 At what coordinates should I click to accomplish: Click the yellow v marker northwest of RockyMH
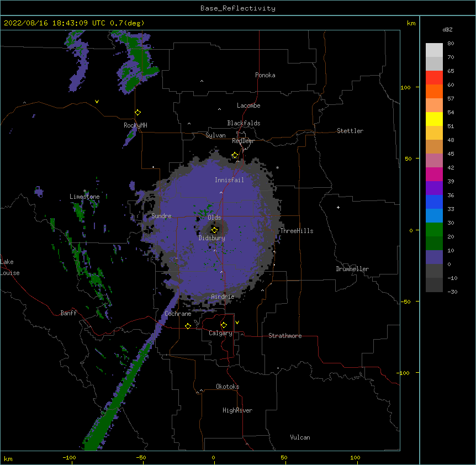[x=97, y=102]
